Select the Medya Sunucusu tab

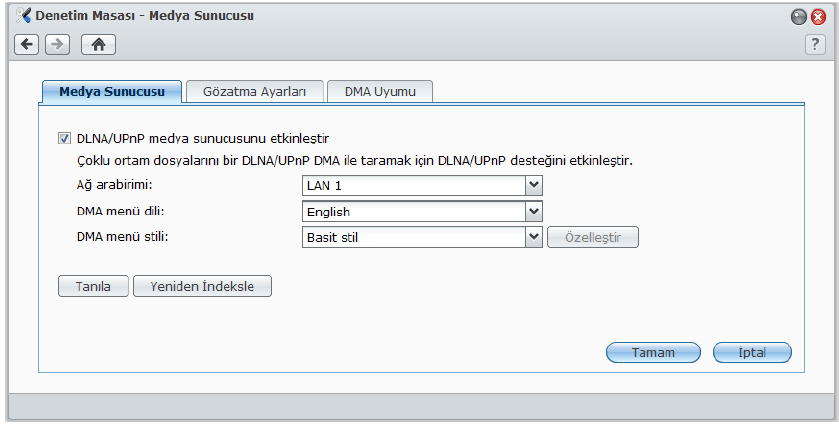click(111, 91)
